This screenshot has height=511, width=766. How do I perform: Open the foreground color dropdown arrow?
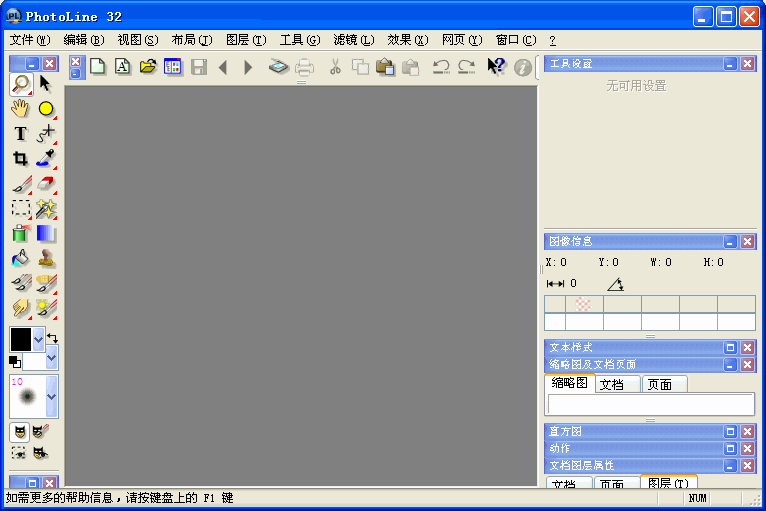pyautogui.click(x=39, y=338)
